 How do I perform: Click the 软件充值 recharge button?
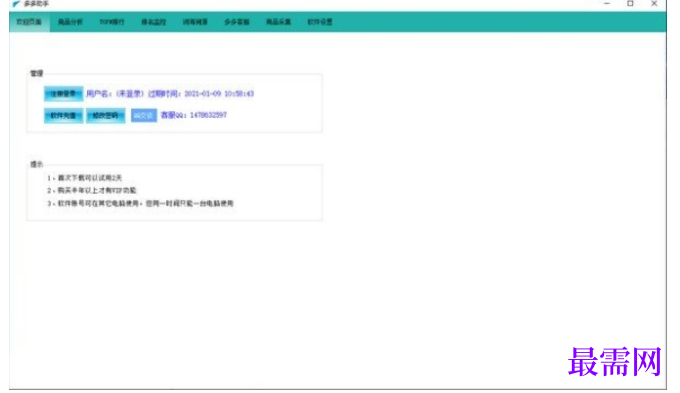click(x=63, y=115)
